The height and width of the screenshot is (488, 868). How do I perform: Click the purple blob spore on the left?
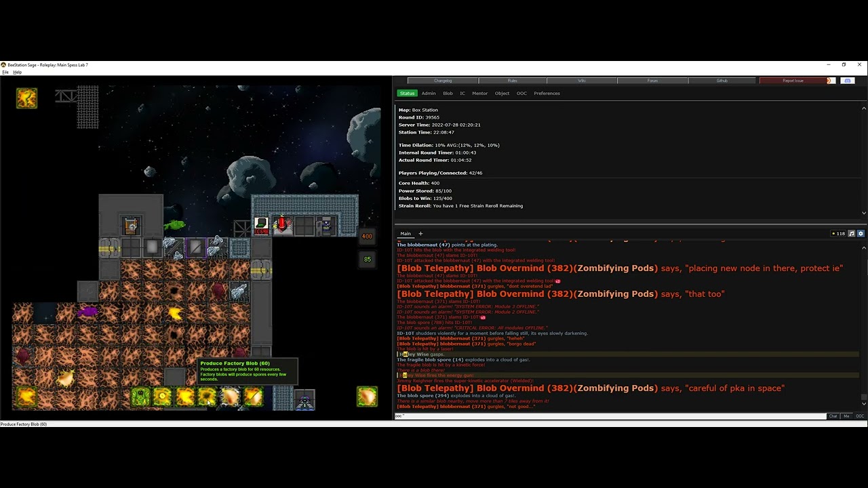87,312
